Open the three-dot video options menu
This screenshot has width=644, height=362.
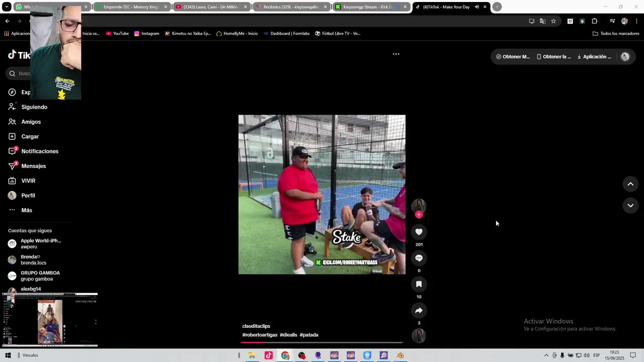coord(396,54)
